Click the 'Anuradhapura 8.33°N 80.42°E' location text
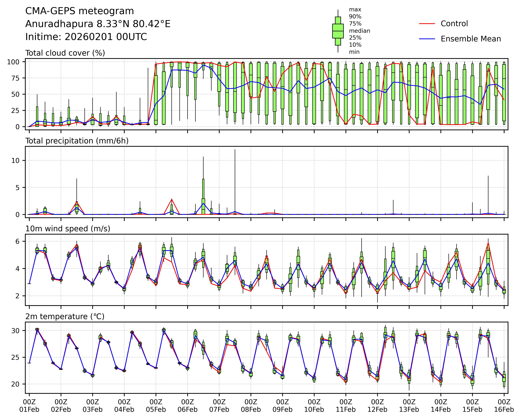Screen dimensions: 521x420 (98, 24)
